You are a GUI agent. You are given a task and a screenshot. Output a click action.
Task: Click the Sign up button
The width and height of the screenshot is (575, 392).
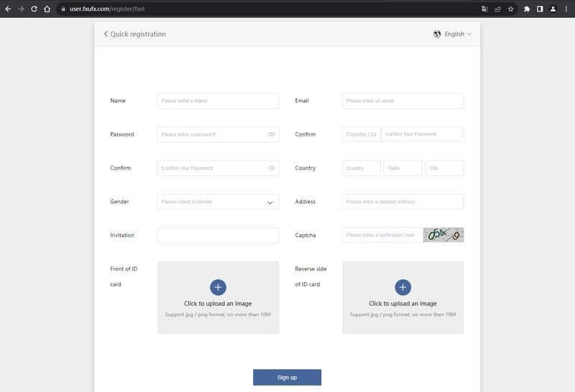click(287, 378)
